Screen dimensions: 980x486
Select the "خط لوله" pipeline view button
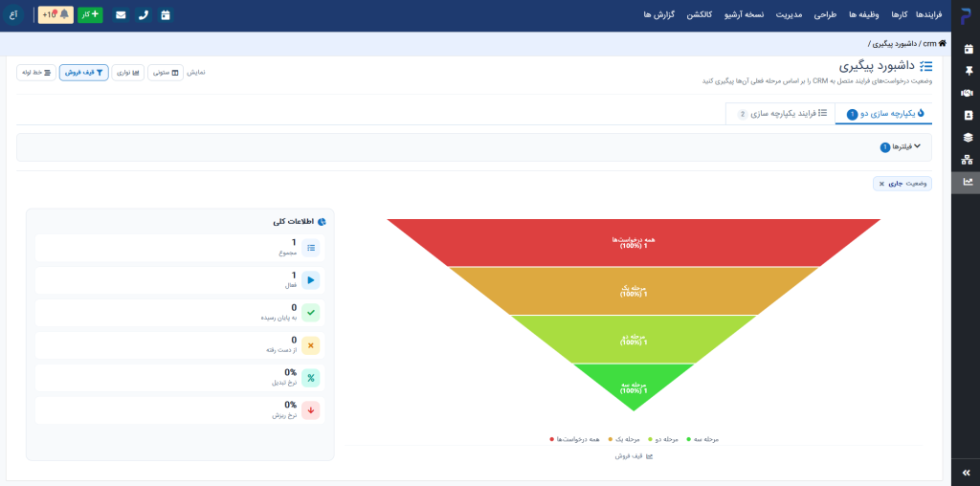point(36,73)
